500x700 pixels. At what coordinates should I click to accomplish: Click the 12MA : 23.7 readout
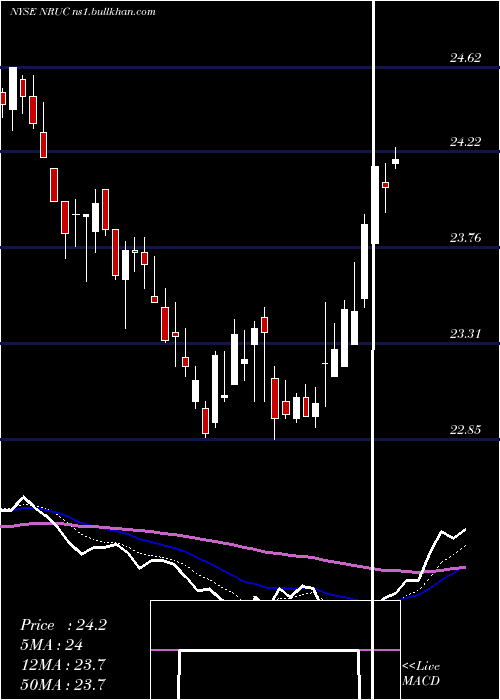(x=63, y=665)
